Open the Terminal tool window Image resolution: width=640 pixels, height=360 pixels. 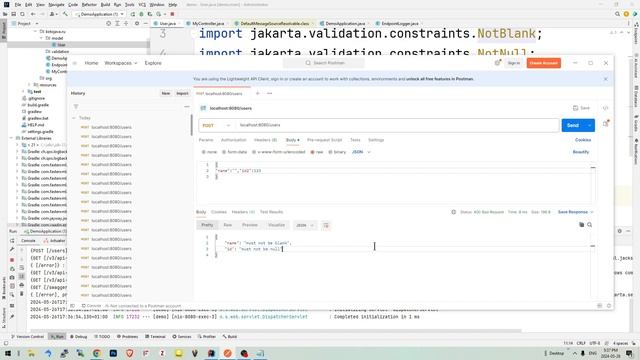pos(155,337)
